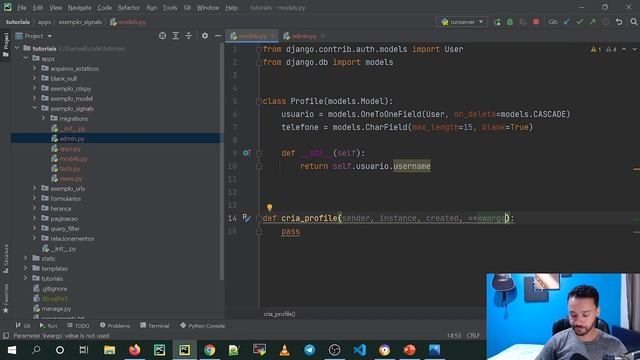640x360 pixels.
Task: Open the File menu
Action: pyautogui.click(x=22, y=8)
